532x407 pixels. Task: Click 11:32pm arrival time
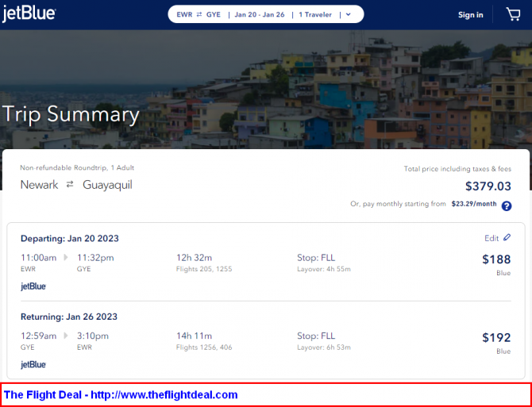(95, 258)
